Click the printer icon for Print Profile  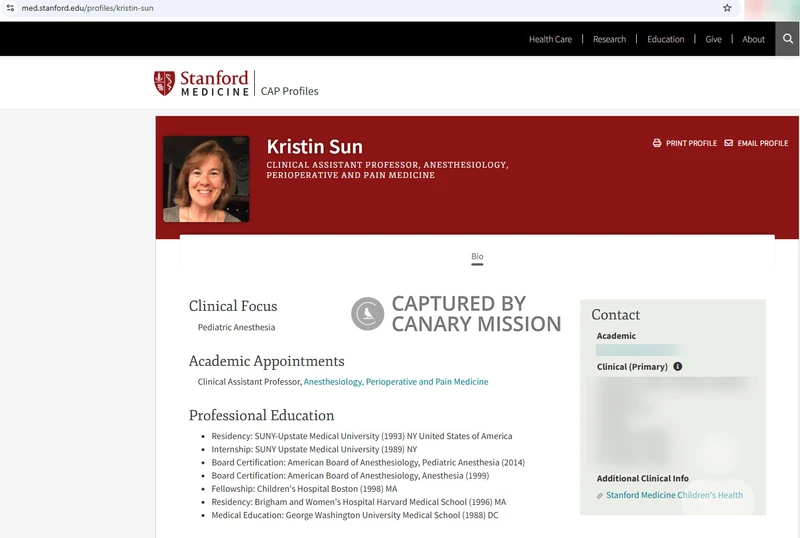pyautogui.click(x=657, y=143)
